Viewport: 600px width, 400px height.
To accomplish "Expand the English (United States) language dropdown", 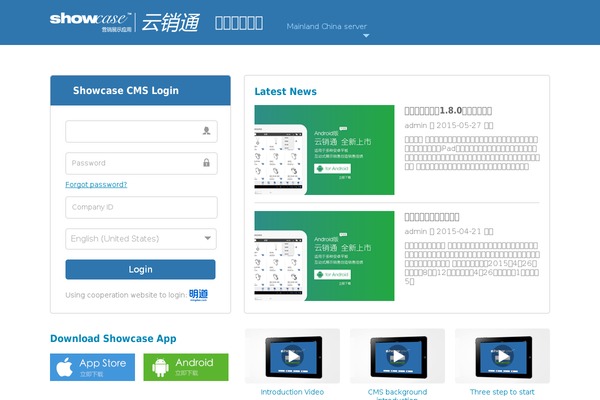I will (x=141, y=239).
